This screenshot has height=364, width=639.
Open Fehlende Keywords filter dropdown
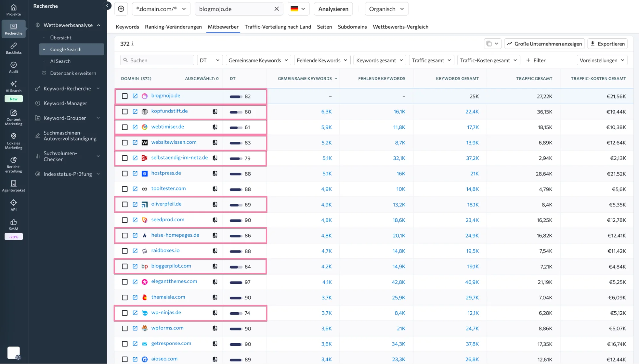(322, 60)
